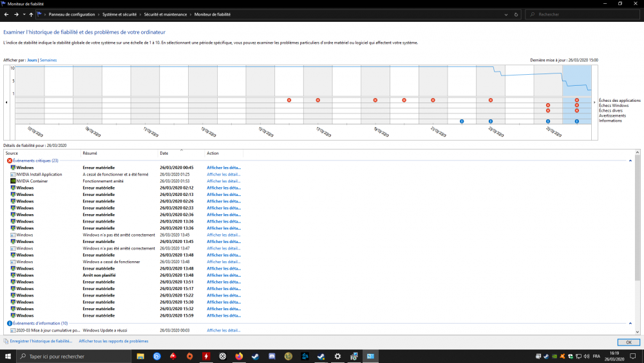Collapse the Événements critiques group
Viewport: 644px width, 363px height.
tap(631, 161)
